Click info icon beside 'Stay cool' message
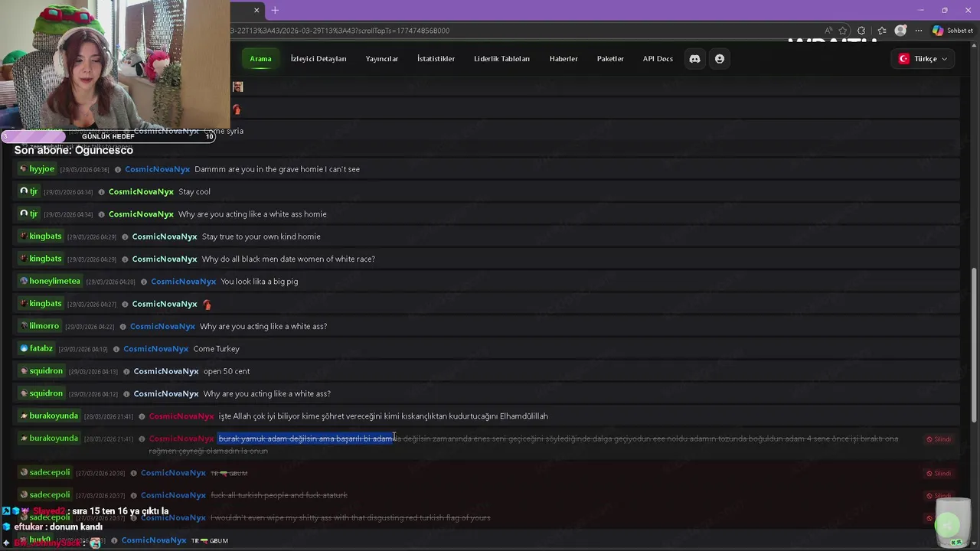Viewport: 980px width, 551px height. pos(102,192)
